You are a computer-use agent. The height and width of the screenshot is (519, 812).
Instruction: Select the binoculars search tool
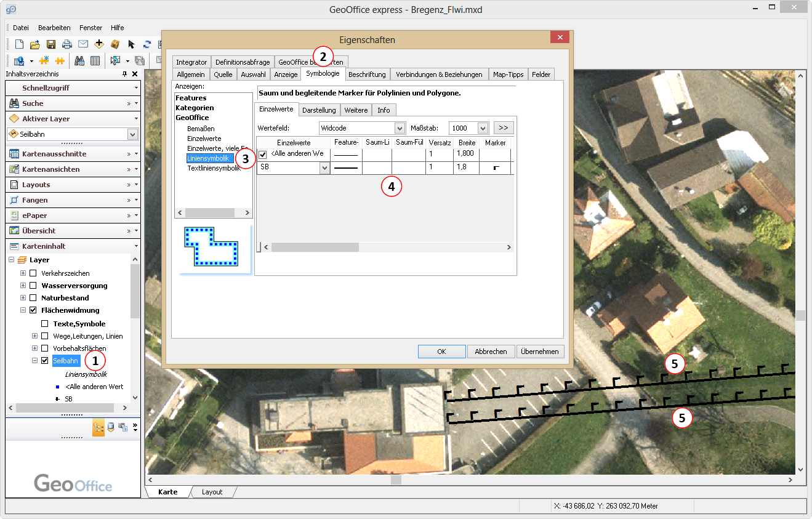tap(80, 60)
